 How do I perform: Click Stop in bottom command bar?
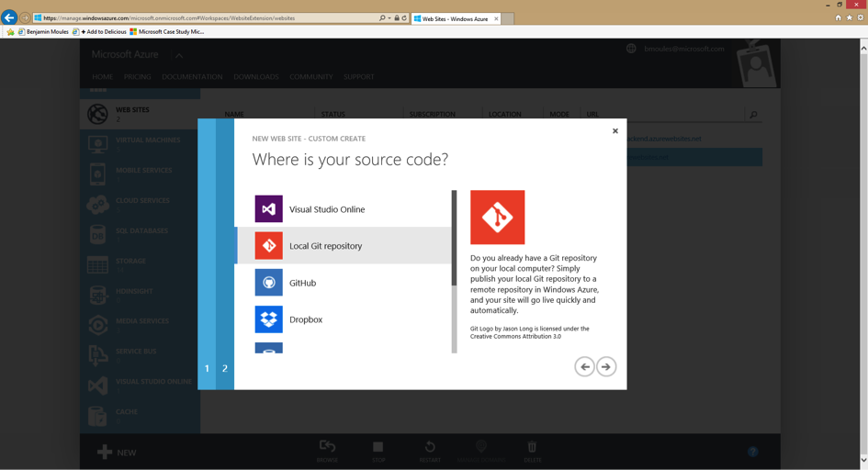coord(378,451)
